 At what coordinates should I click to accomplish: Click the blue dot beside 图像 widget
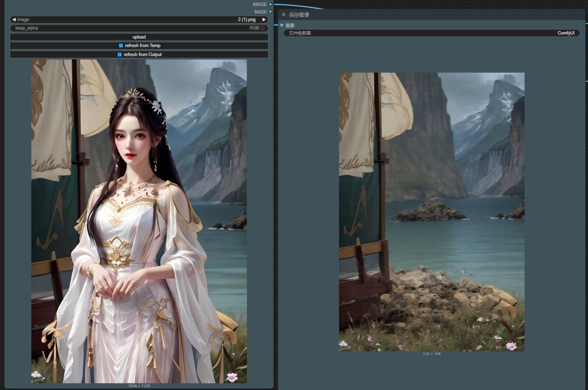[x=282, y=26]
